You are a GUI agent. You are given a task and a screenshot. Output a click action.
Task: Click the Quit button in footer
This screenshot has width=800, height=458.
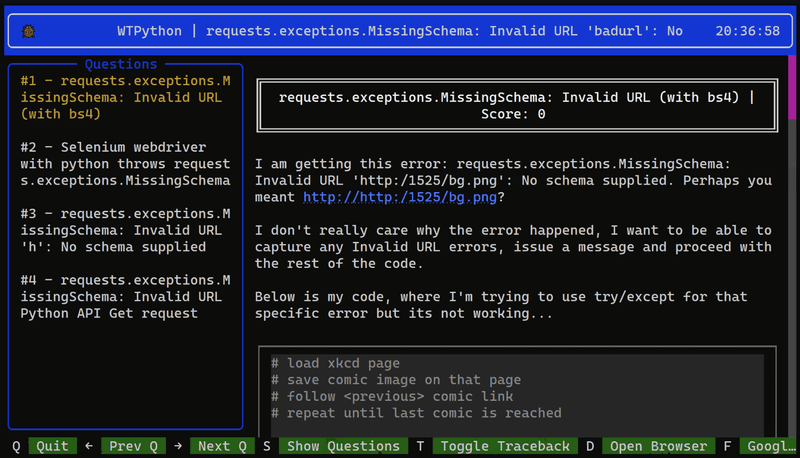tap(53, 446)
